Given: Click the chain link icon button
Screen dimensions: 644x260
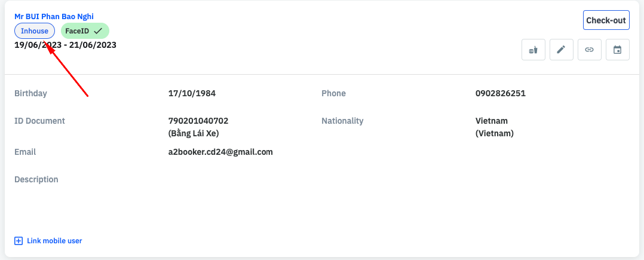Looking at the screenshot, I should [589, 50].
